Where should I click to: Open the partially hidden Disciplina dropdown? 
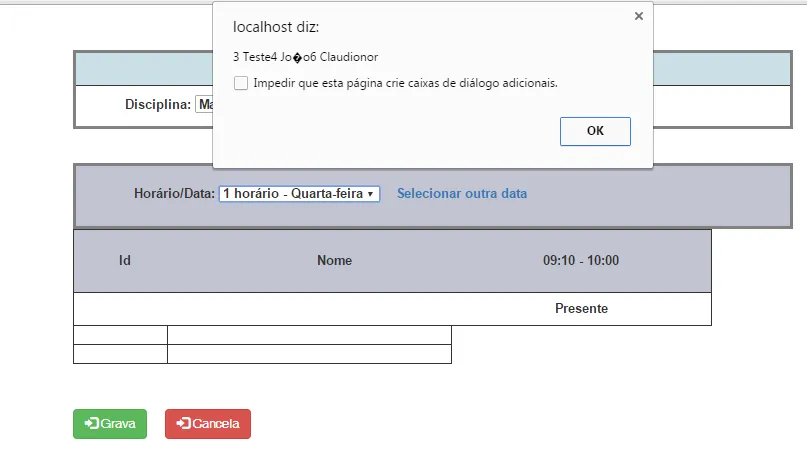point(204,104)
